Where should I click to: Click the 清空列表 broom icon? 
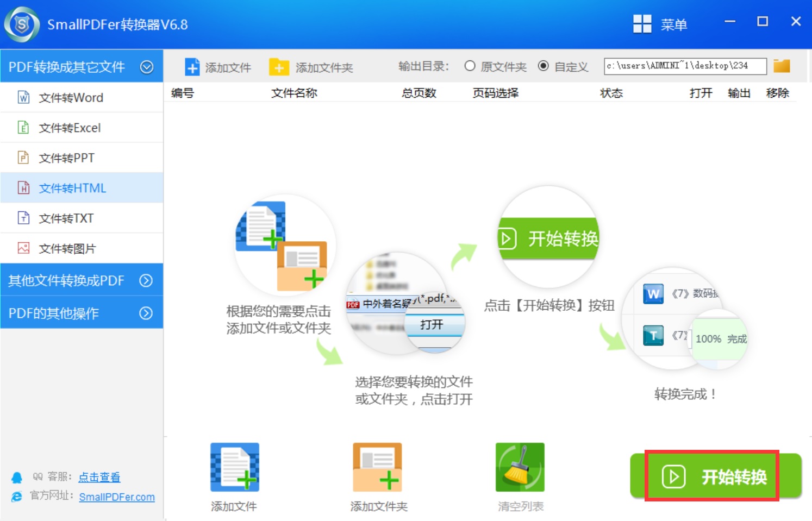520,467
